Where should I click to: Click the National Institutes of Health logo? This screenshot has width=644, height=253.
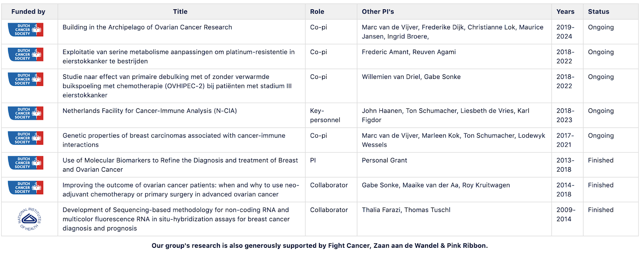[x=29, y=219]
